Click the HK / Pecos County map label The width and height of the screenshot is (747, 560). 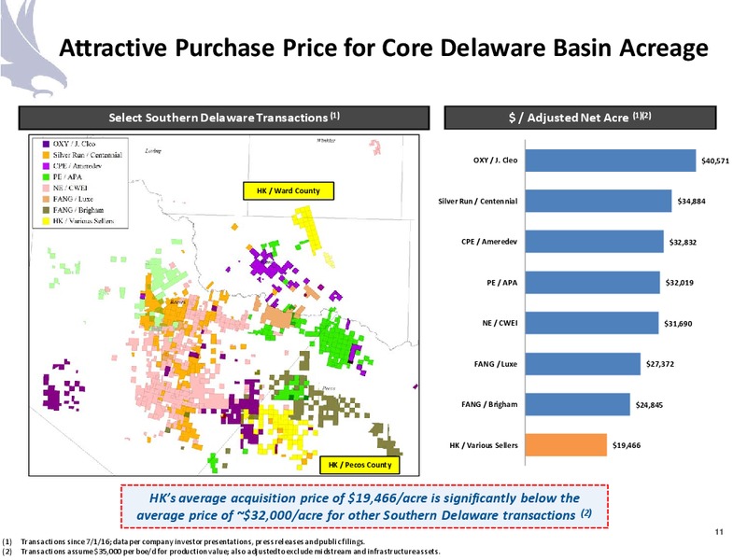tap(359, 465)
